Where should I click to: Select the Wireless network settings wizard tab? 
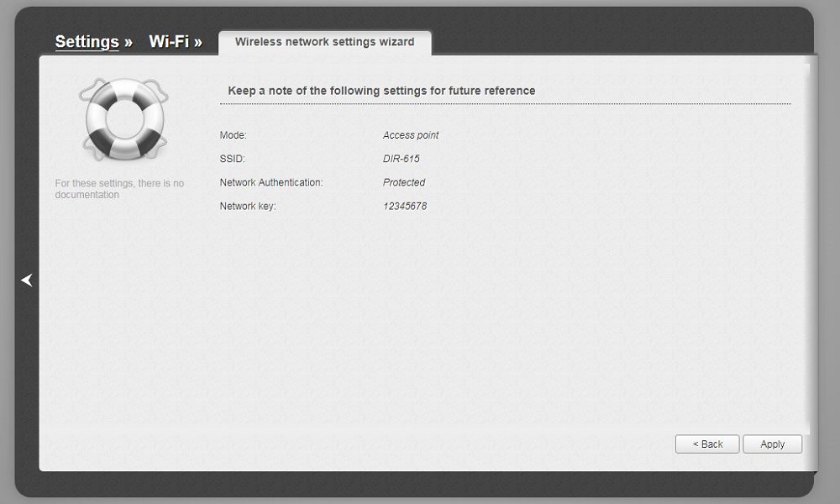coord(324,42)
